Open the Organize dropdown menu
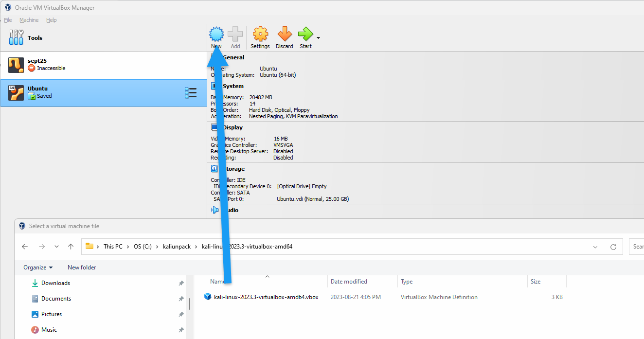This screenshot has width=644, height=339. point(38,268)
